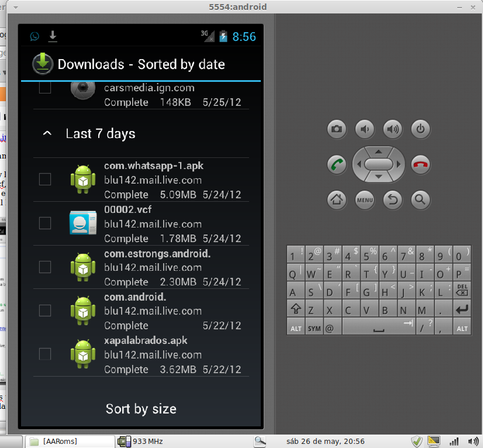This screenshot has width=483, height=448.
Task: Open the emulator window menu dropdown arrow
Action: coord(16,7)
